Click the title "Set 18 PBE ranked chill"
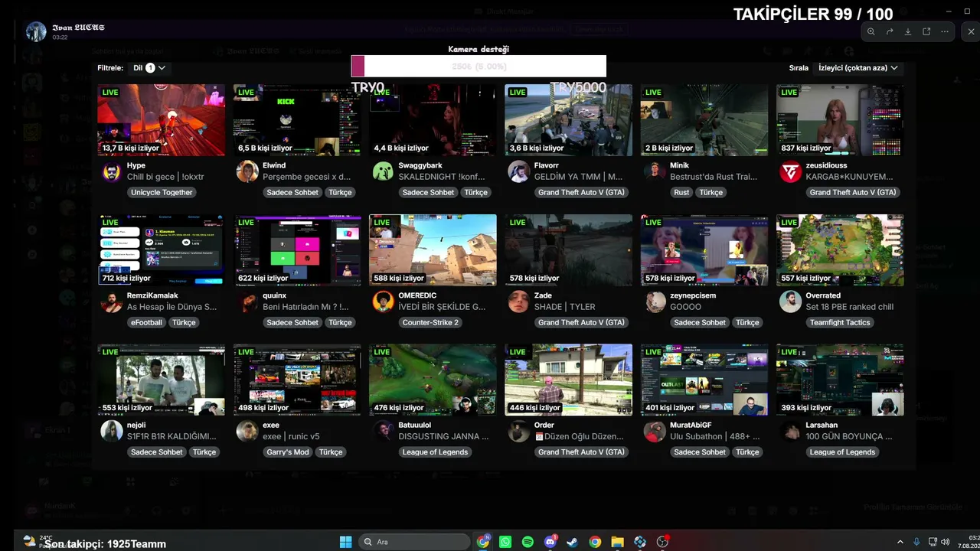 point(850,307)
